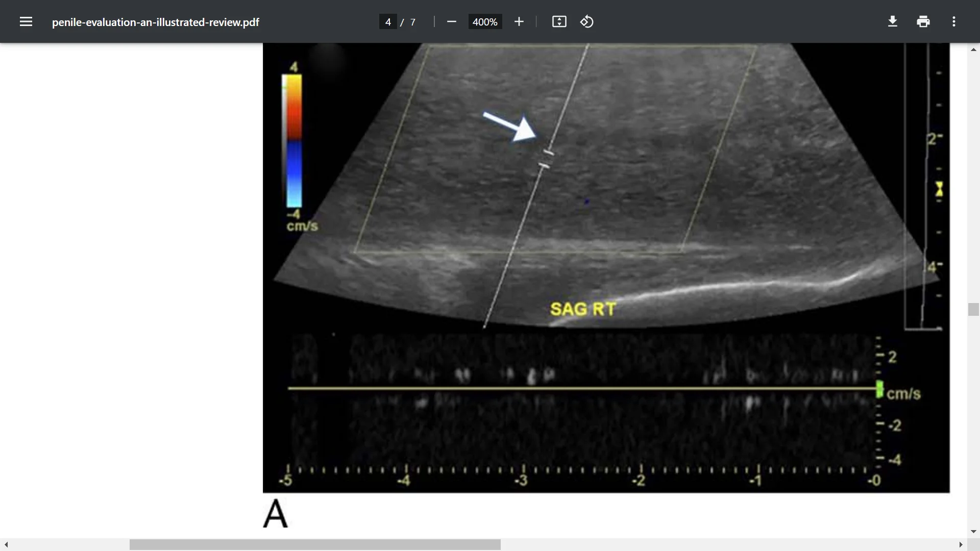Screen dimensions: 980x551
Task: Select the 400% zoom level value
Action: 485,21
